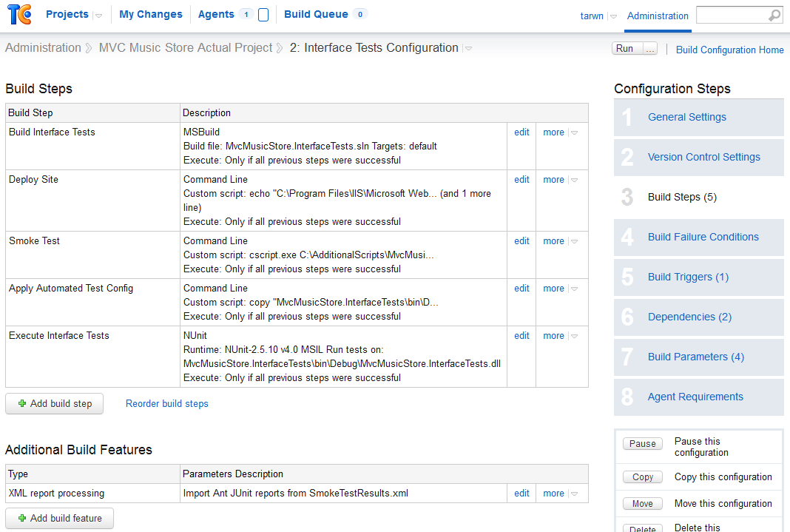Screen dimensions: 790x532
Task: Click the plus icon on Add build feature
Action: click(22, 518)
